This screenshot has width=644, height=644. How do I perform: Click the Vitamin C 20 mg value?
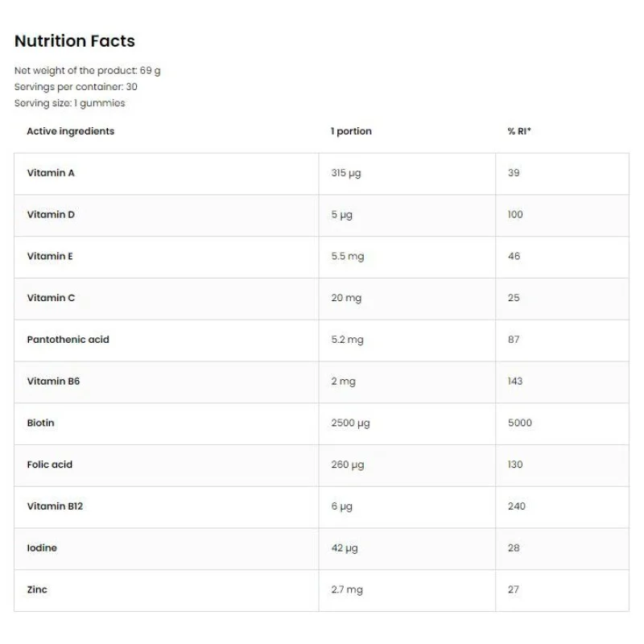click(346, 298)
